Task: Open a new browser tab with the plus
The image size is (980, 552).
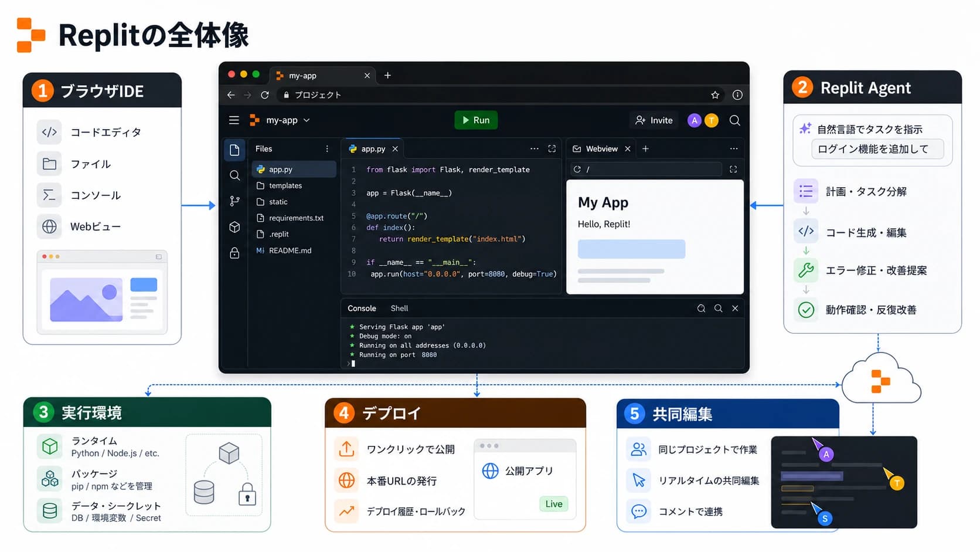Action: [x=387, y=76]
